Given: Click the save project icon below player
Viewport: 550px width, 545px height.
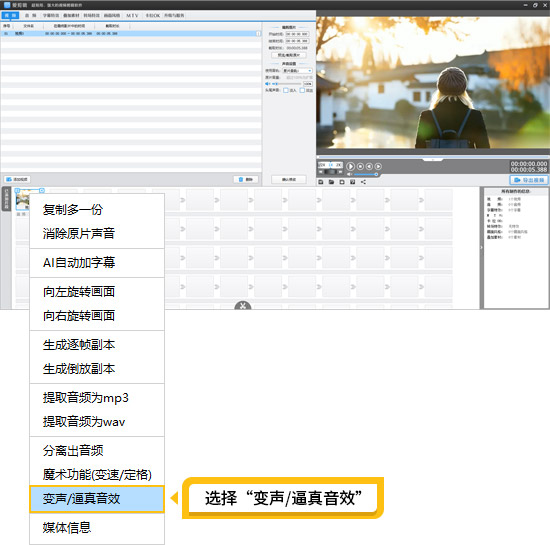Looking at the screenshot, I should click(321, 182).
